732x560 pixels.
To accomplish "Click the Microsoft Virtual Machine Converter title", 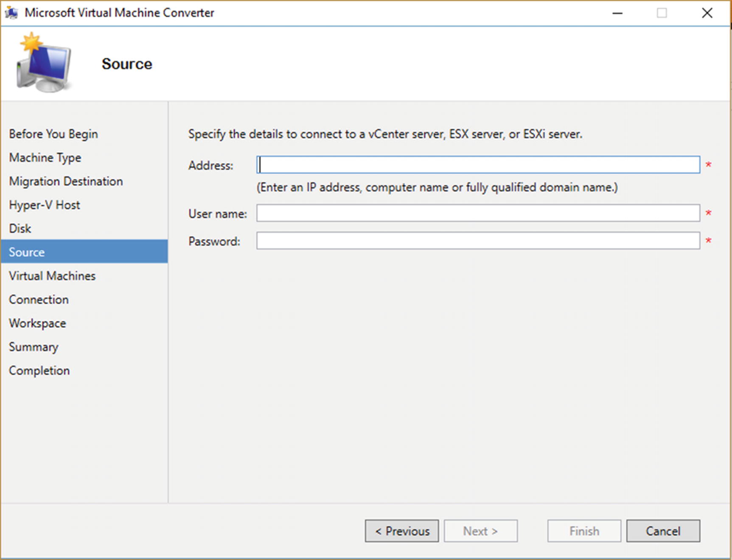I will [x=119, y=13].
